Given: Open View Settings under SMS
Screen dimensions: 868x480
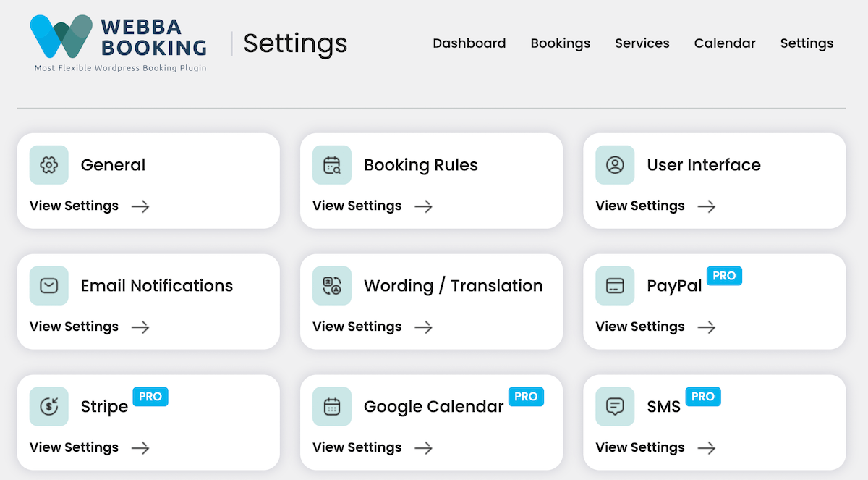Looking at the screenshot, I should (x=640, y=447).
